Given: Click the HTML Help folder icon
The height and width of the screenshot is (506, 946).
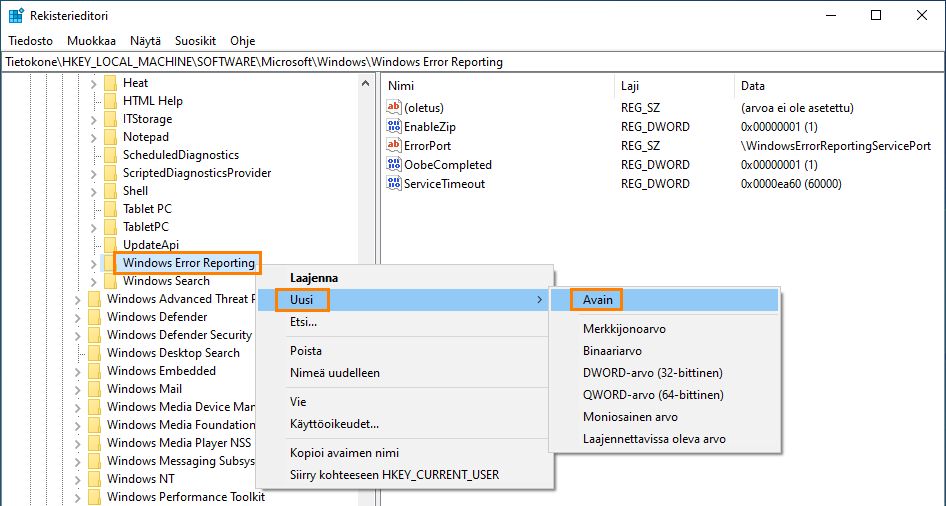Looking at the screenshot, I should (x=110, y=101).
